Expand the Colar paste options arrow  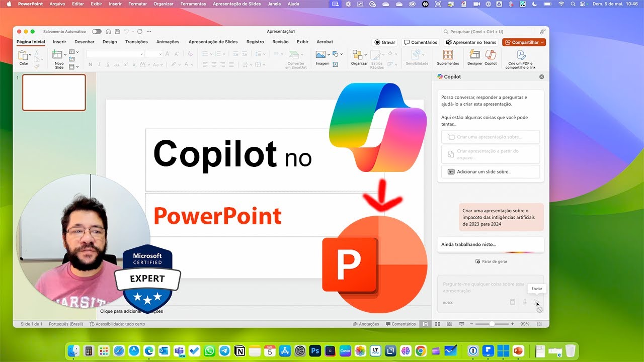(30, 54)
